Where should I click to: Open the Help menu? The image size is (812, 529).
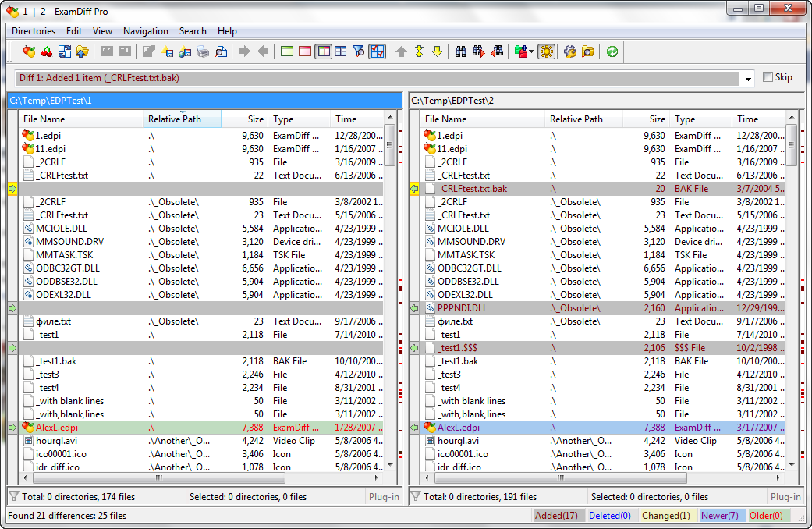(x=227, y=31)
